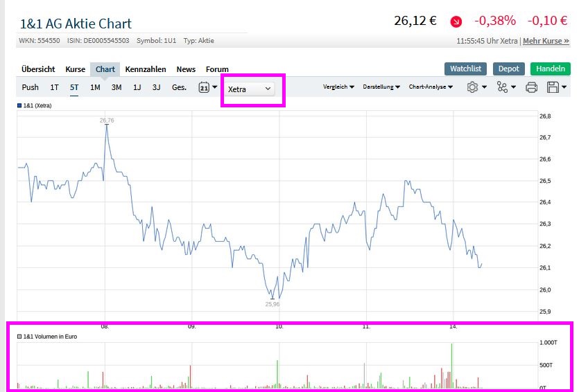The image size is (579, 392).
Task: Select the Ges. full time range
Action: tap(179, 87)
